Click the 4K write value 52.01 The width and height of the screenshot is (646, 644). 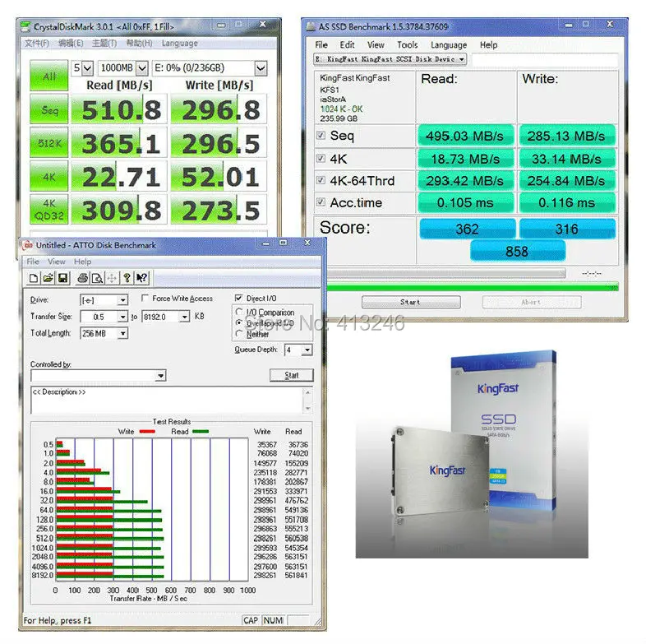pyautogui.click(x=219, y=176)
